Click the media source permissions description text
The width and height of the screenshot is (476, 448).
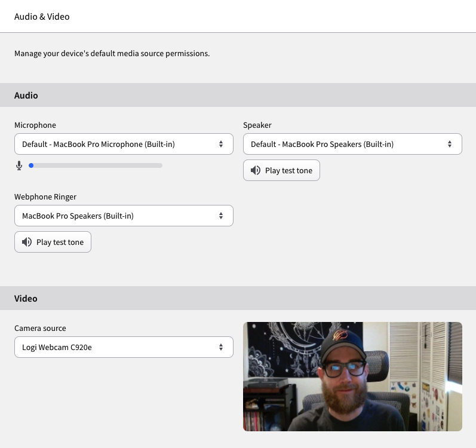coord(112,53)
